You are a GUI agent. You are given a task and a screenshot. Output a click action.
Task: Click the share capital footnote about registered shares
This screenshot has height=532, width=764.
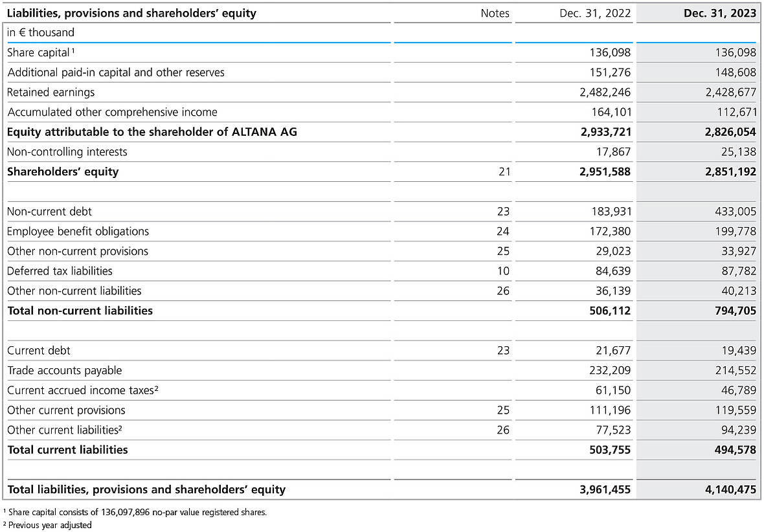pos(136,513)
